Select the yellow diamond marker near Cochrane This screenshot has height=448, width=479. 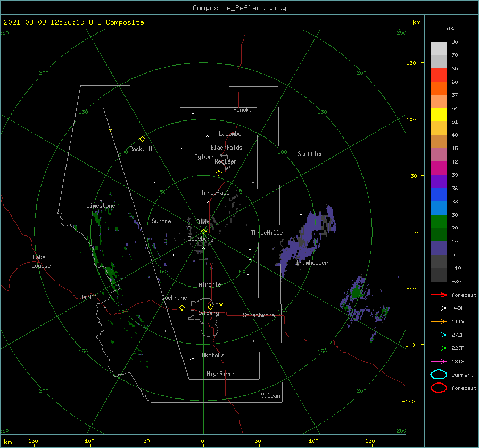(x=183, y=308)
